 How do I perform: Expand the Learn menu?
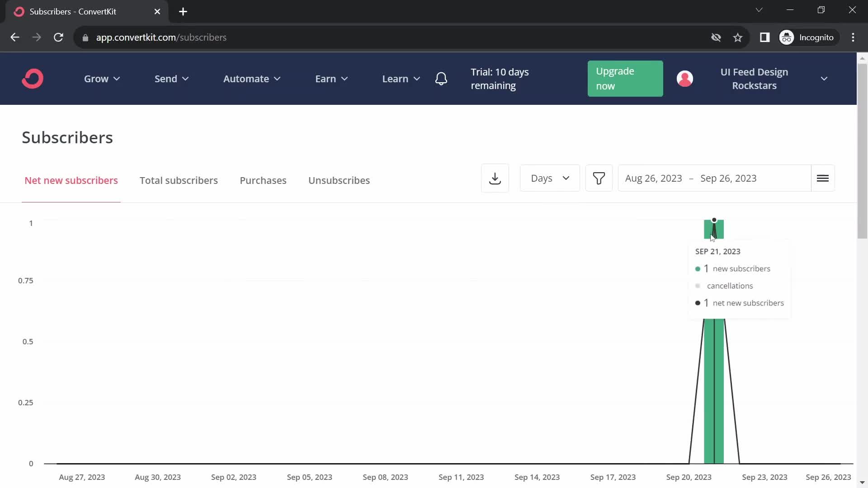(x=401, y=79)
